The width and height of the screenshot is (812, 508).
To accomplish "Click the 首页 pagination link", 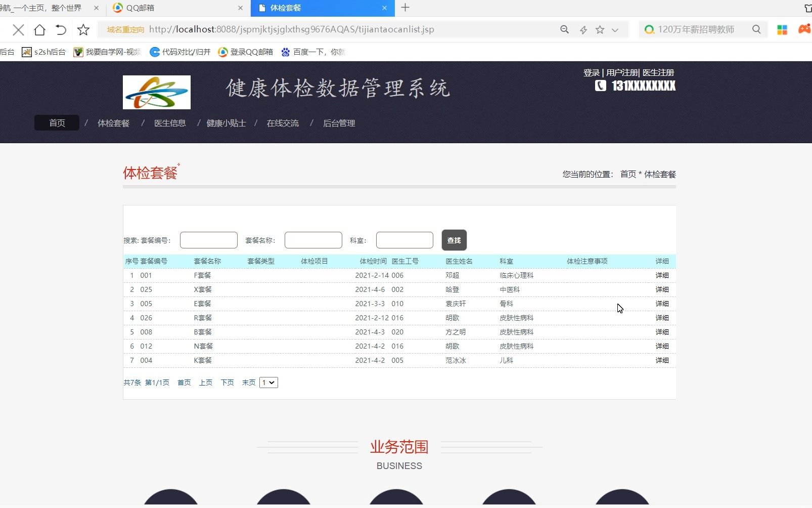I will [184, 383].
